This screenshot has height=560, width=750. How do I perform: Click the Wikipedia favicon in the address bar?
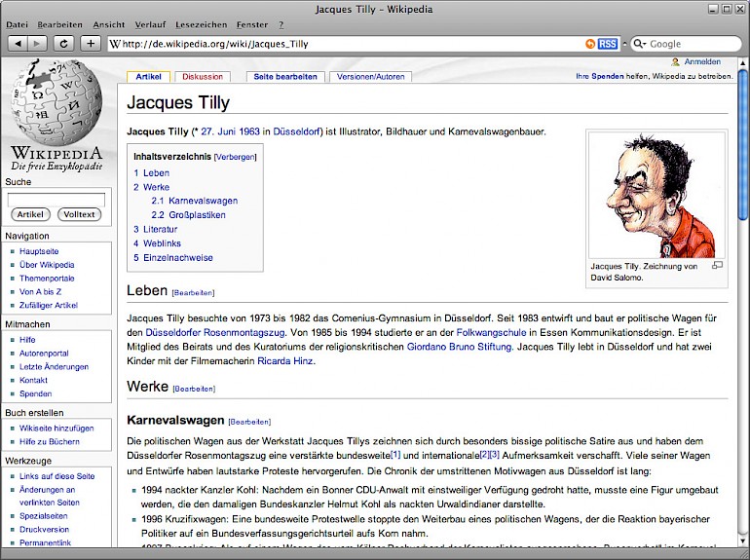click(115, 44)
